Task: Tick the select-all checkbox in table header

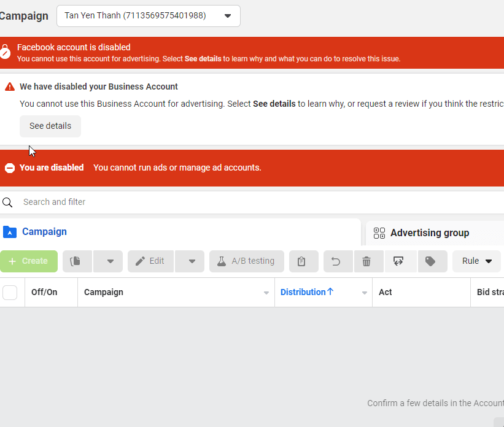Action: tap(10, 293)
